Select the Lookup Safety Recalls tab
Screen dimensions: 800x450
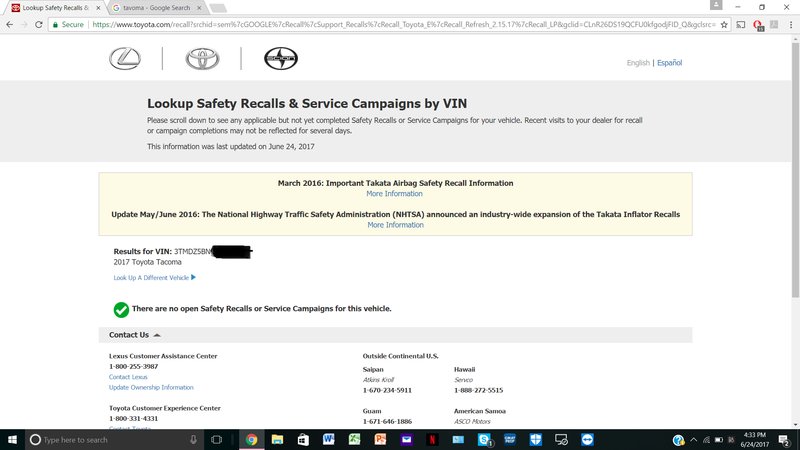click(x=55, y=8)
